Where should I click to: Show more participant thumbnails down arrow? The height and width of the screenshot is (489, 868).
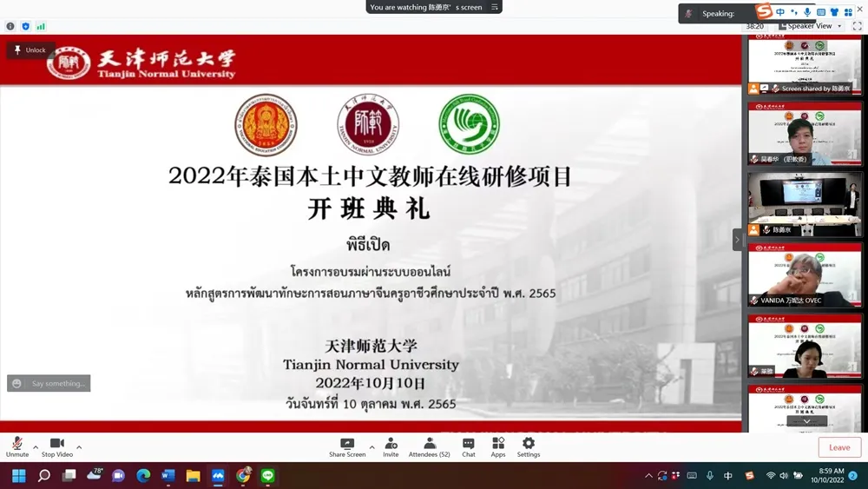pyautogui.click(x=807, y=421)
